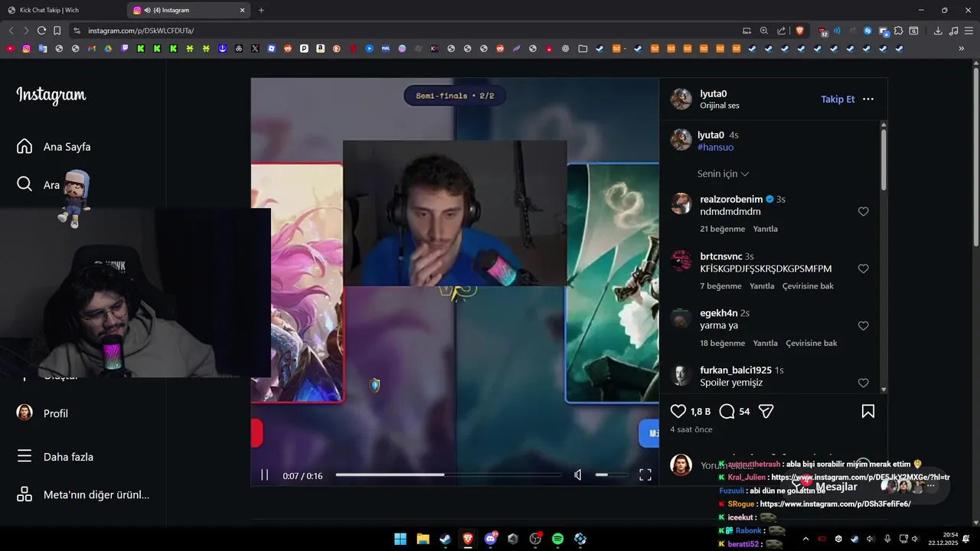Open a new browser tab
Screen dimensions: 980x551
coord(261,10)
